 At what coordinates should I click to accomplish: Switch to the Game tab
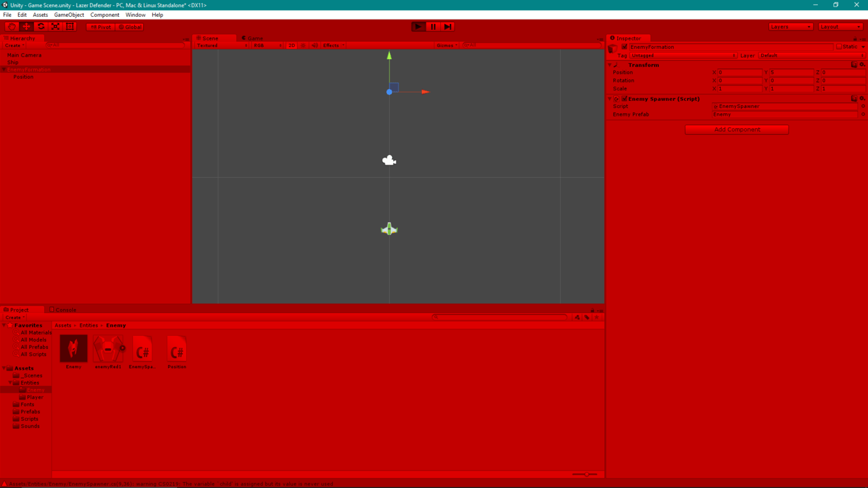[252, 38]
